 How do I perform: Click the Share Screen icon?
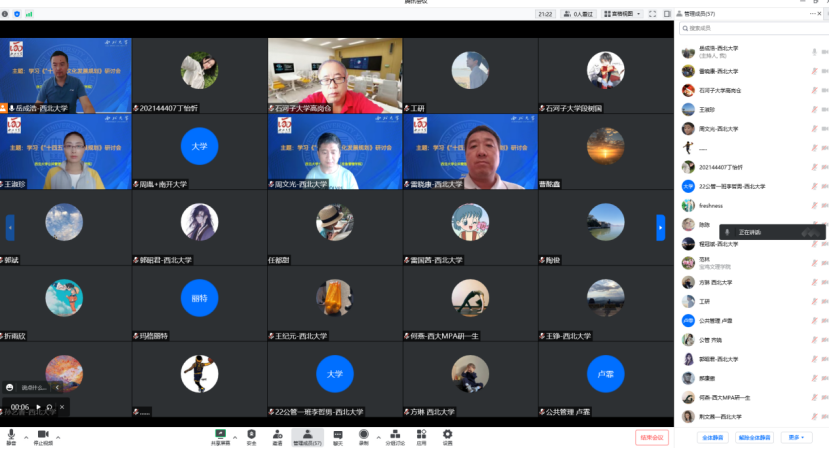point(219,435)
